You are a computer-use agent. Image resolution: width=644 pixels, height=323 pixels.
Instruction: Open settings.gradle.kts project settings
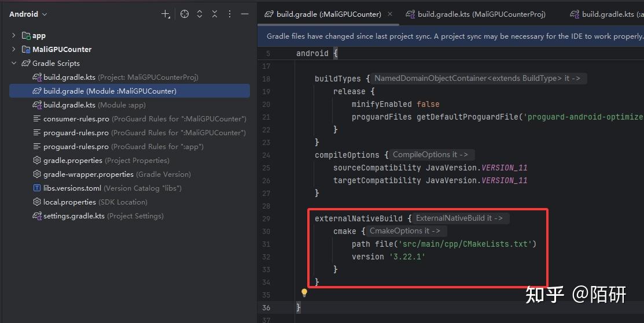98,216
